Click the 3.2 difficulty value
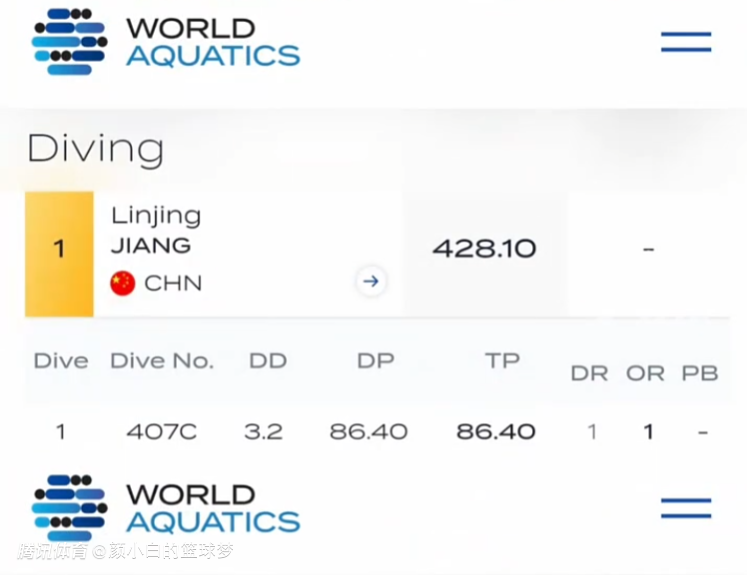The width and height of the screenshot is (747, 575). (263, 432)
